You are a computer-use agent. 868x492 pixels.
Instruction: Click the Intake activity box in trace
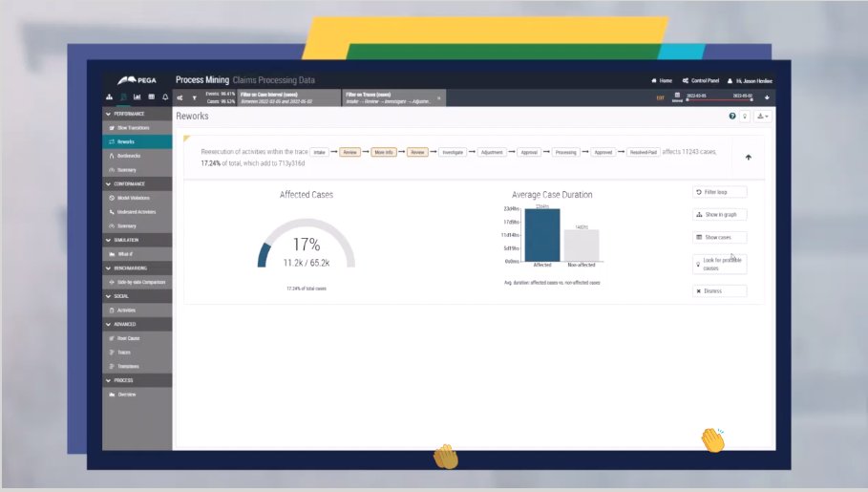click(319, 152)
